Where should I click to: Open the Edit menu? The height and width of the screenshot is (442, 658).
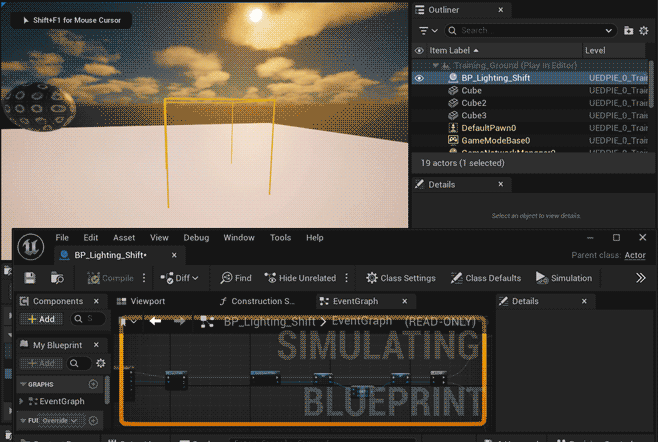91,238
